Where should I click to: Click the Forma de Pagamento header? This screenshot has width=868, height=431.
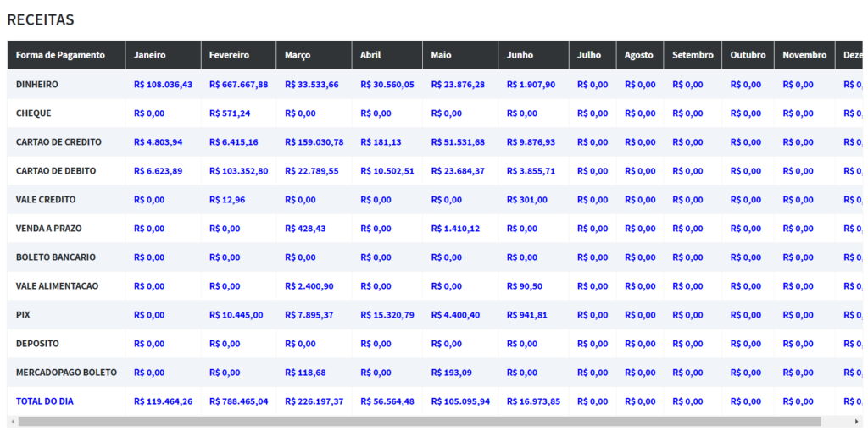[x=60, y=55]
